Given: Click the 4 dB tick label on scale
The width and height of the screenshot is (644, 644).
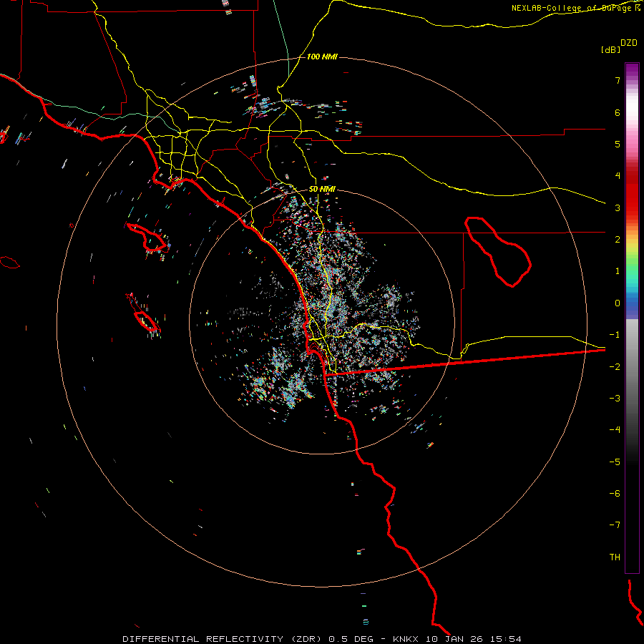Looking at the screenshot, I should (x=618, y=176).
